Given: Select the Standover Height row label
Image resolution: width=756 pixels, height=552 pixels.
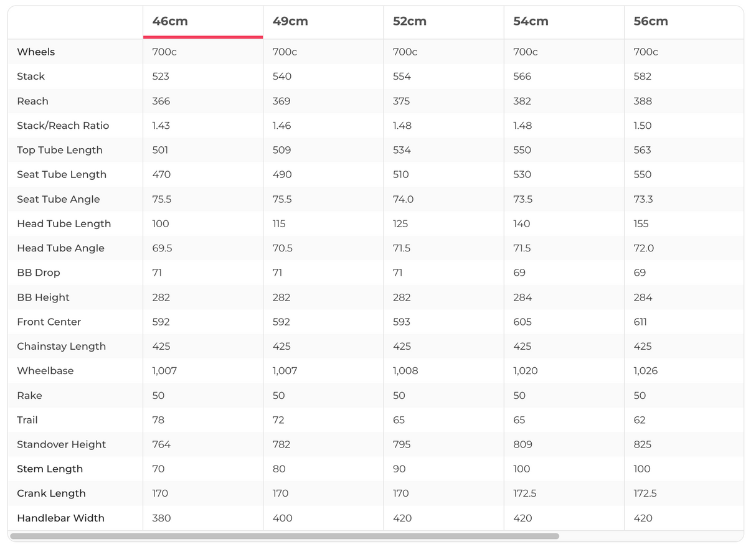Looking at the screenshot, I should (62, 444).
